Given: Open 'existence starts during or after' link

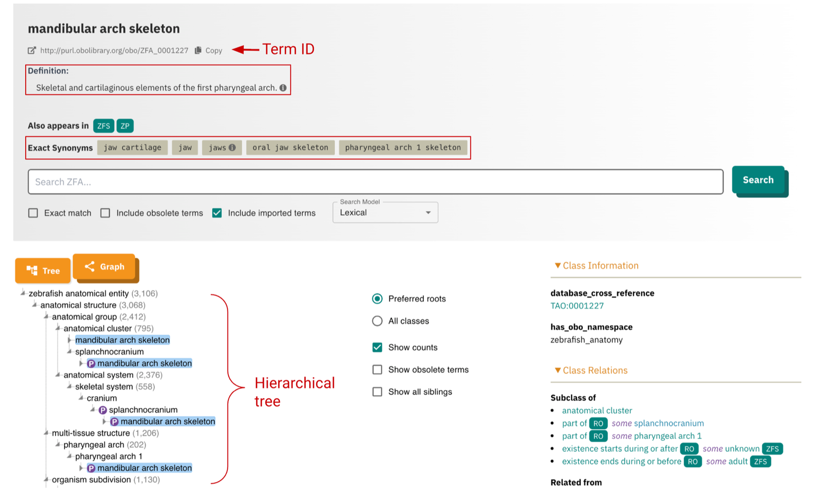Looking at the screenshot, I should (620, 449).
